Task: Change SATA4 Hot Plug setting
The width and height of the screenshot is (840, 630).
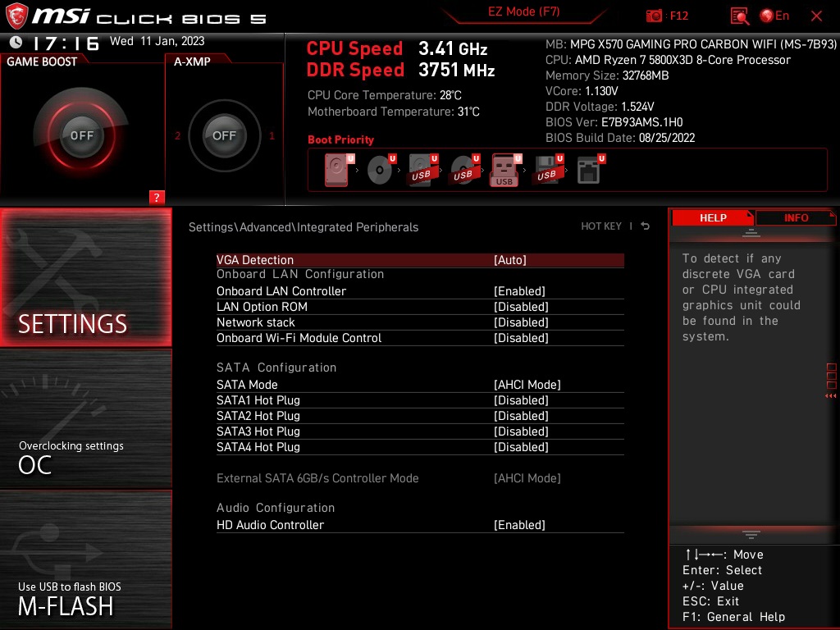Action: [420, 447]
